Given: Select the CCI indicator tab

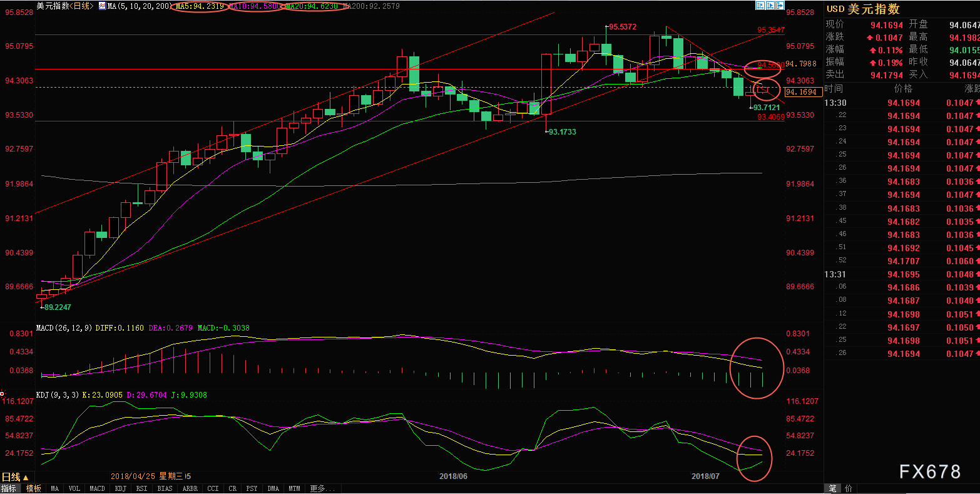Looking at the screenshot, I should click(213, 488).
